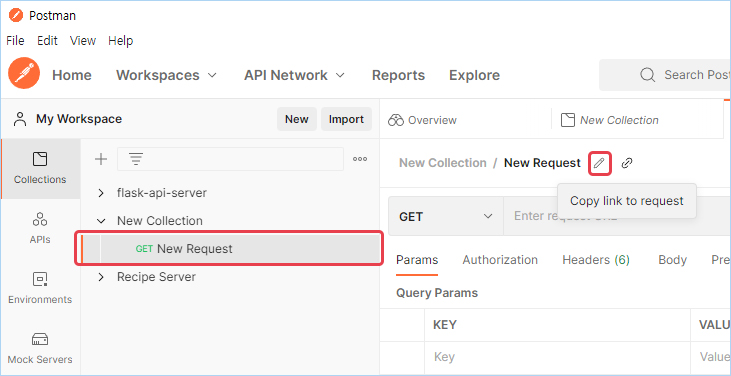The image size is (731, 376).
Task: Switch to the Authorization tab
Action: pos(500,260)
